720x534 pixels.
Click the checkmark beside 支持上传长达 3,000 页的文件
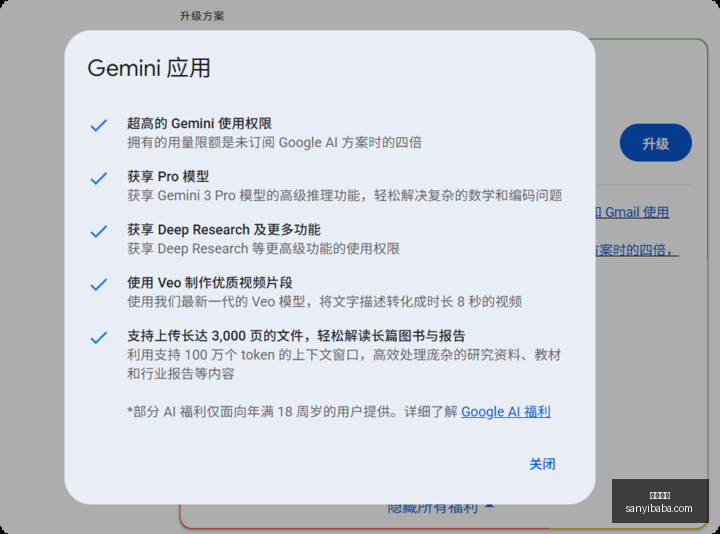99,338
